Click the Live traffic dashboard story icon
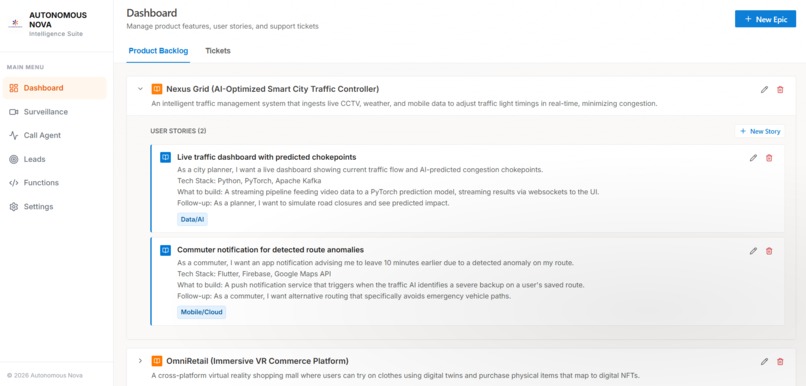 point(165,157)
